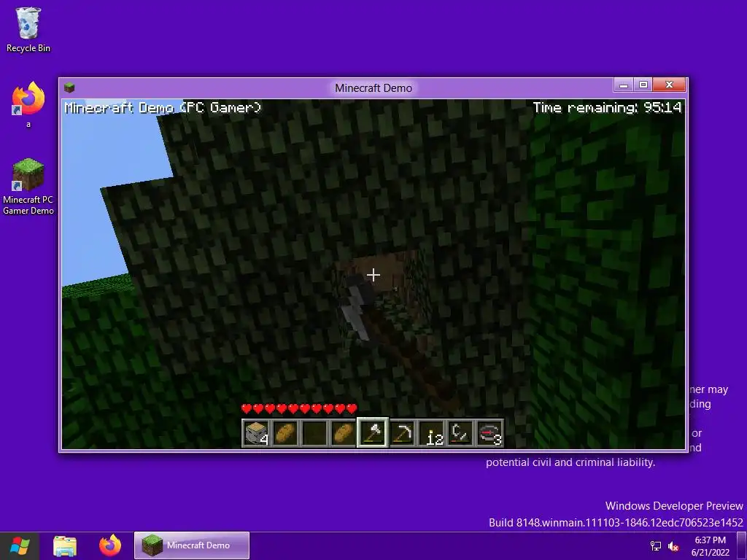Viewport: 747px width, 560px height.
Task: Click the health hearts bar
Action: point(299,408)
